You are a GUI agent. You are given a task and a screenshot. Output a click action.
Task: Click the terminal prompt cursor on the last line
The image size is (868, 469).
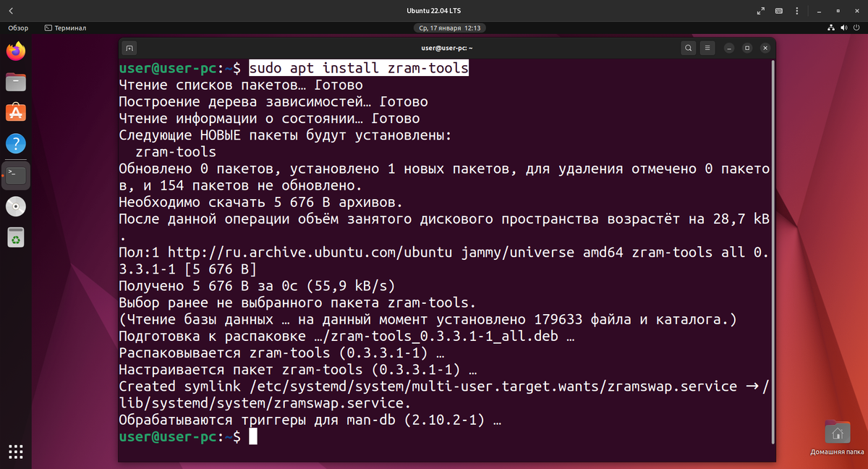pyautogui.click(x=252, y=436)
